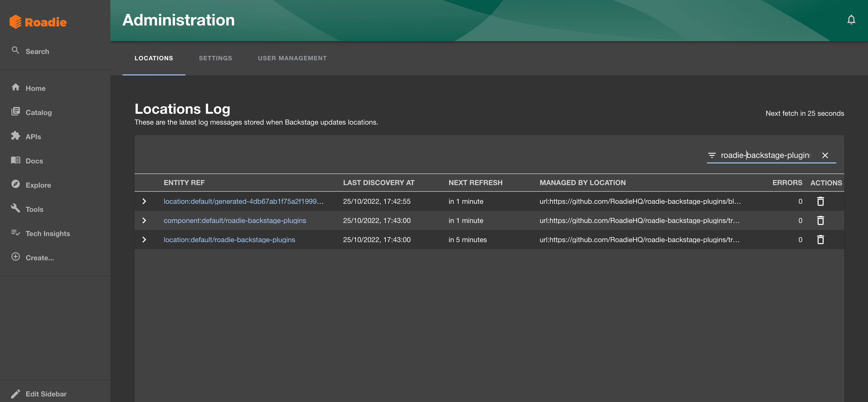Switch to the Settings tab

pos(215,58)
